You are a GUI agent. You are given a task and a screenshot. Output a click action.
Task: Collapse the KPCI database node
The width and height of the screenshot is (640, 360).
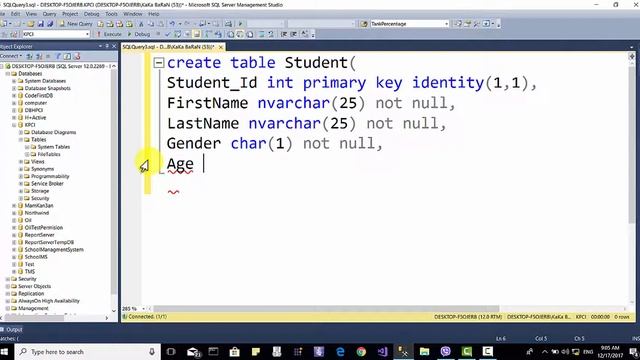[14, 125]
